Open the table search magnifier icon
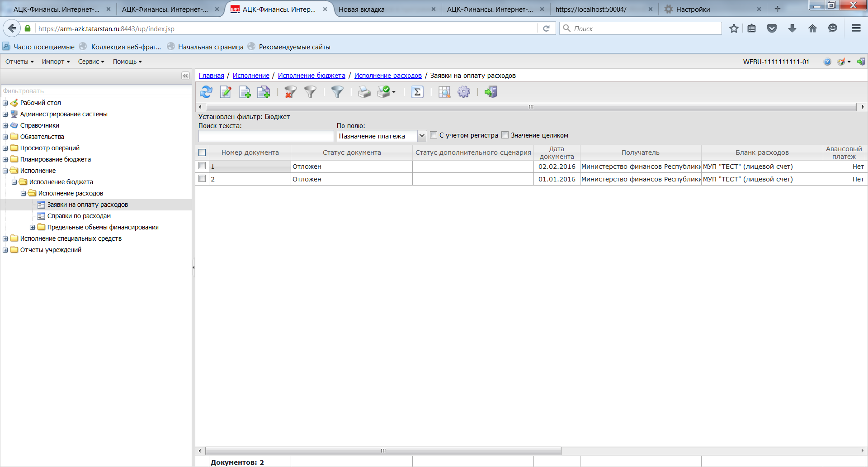The image size is (868, 467). tap(444, 92)
